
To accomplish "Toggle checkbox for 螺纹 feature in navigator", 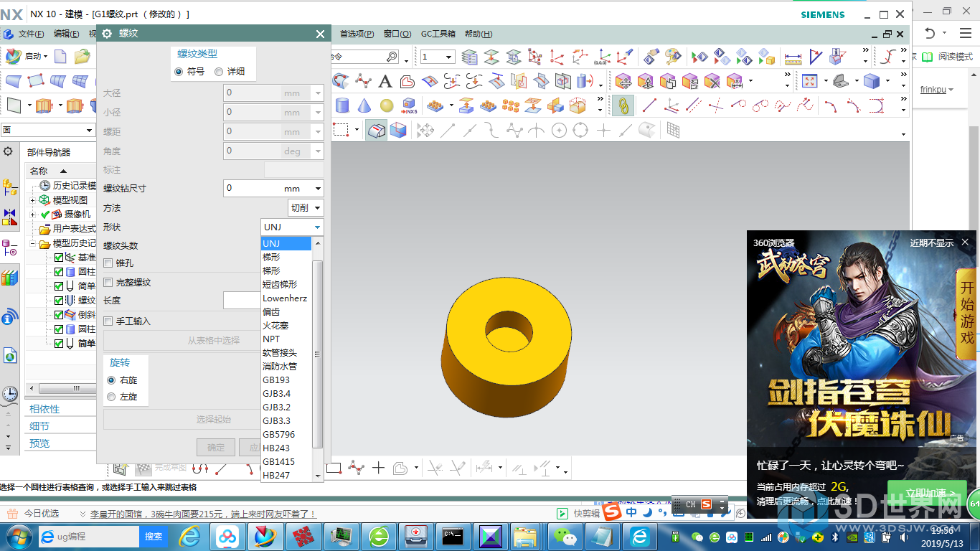I will 60,301.
